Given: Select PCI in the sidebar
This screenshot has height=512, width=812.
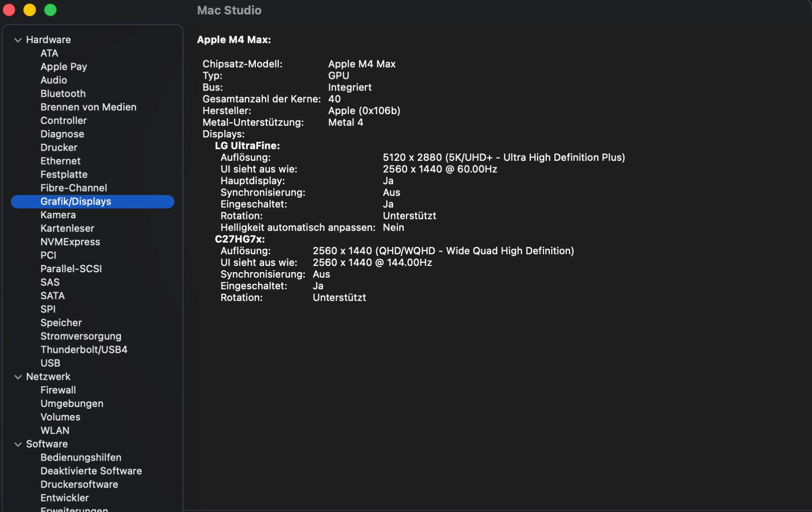Looking at the screenshot, I should 48,256.
